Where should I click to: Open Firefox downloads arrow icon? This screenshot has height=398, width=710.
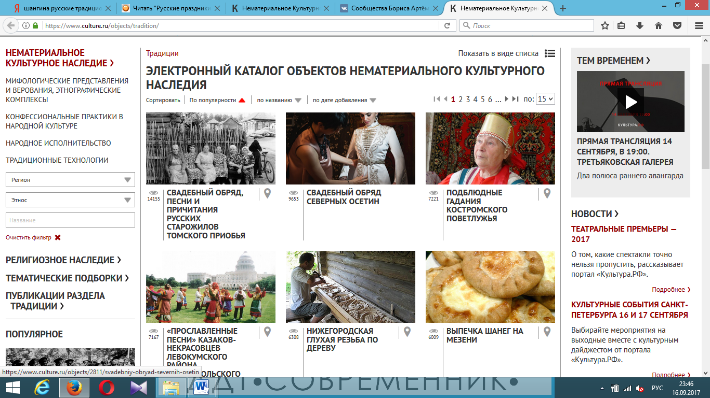coord(639,26)
